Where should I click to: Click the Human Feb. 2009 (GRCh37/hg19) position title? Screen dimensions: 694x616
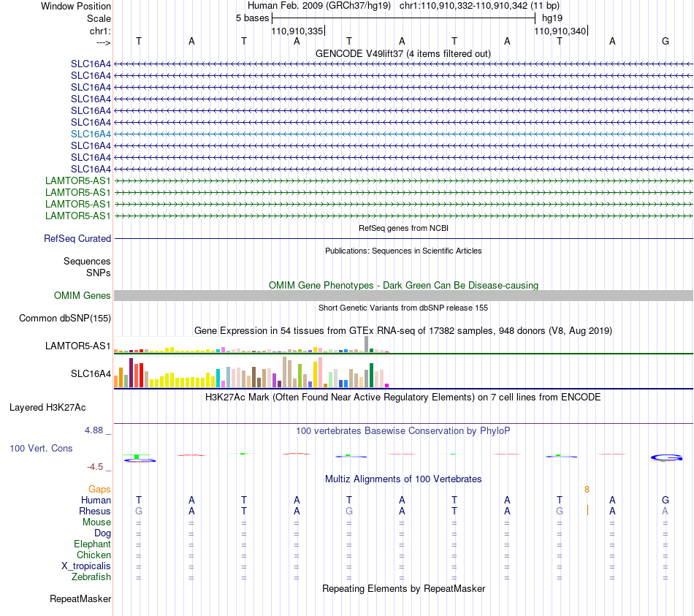click(x=319, y=6)
